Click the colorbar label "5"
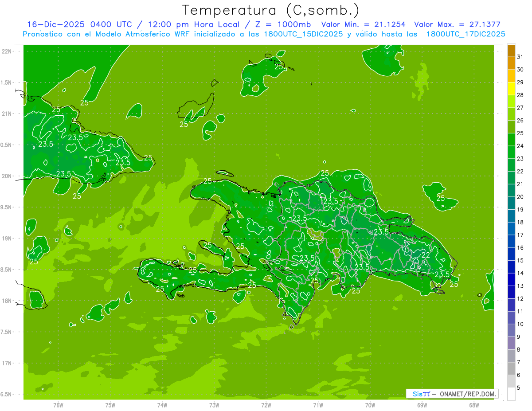The height and width of the screenshot is (411, 532). coord(519,388)
